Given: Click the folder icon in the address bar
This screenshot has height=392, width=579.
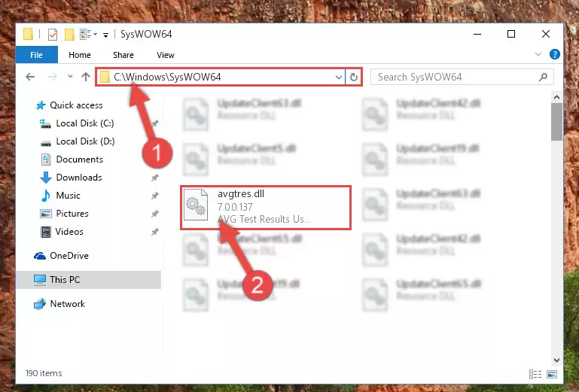Looking at the screenshot, I should 105,77.
